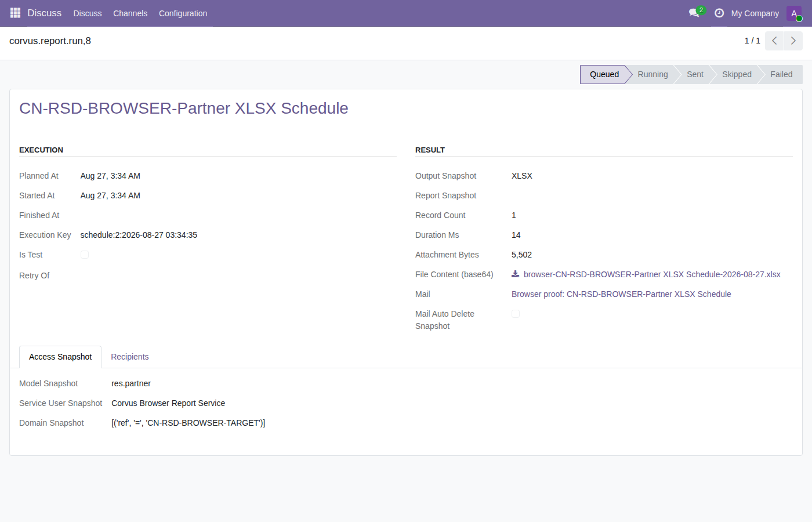Open the activities clock icon
This screenshot has width=812, height=522.
click(719, 13)
